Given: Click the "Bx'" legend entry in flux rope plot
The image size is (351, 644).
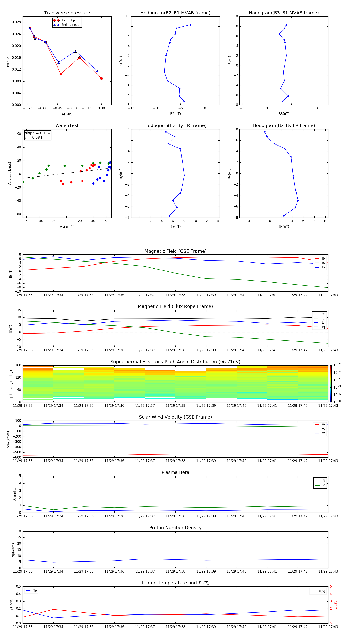Looking at the screenshot, I should pyautogui.click(x=320, y=314).
